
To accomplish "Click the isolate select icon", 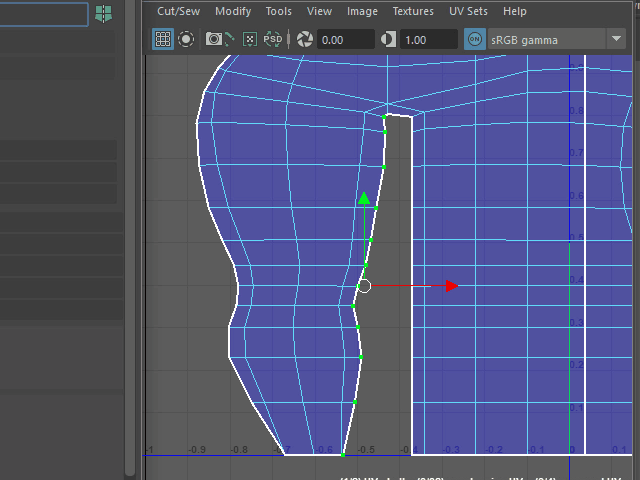I will pyautogui.click(x=186, y=40).
